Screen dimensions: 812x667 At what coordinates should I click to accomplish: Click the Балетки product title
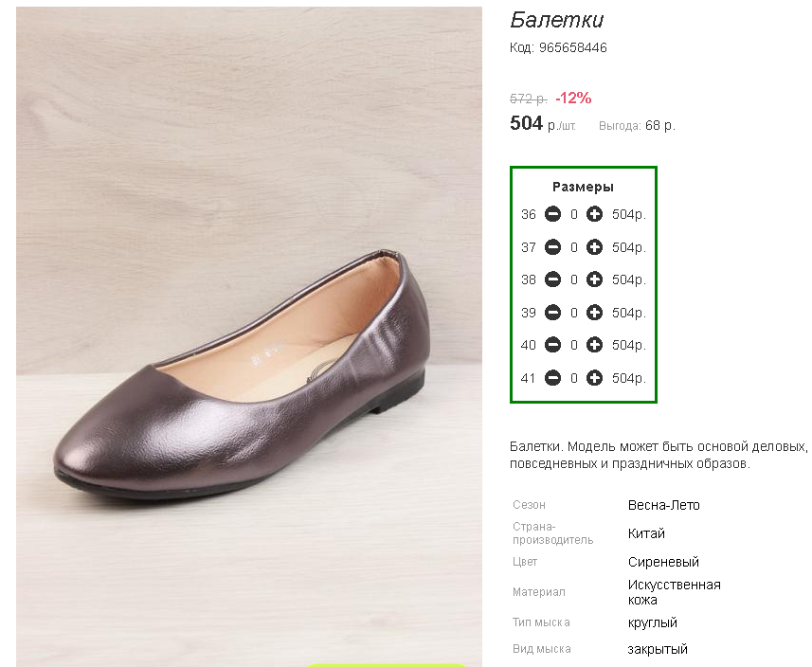[x=556, y=20]
